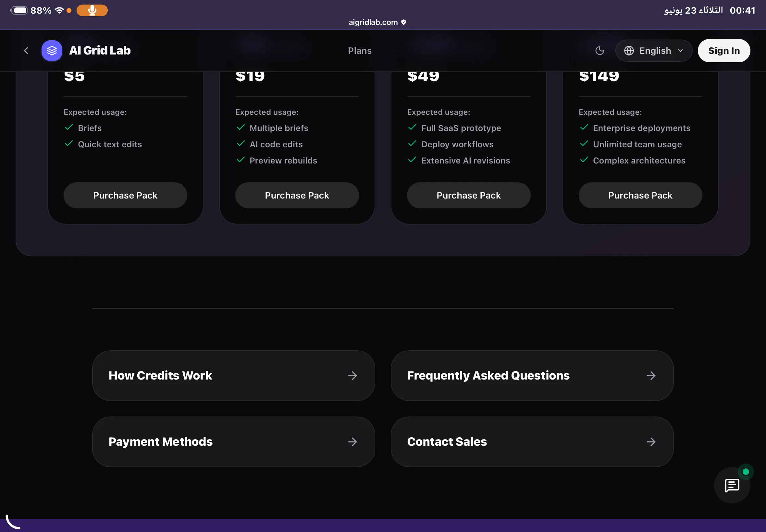Open Frequently Asked Questions card
766x532 pixels.
(x=532, y=376)
